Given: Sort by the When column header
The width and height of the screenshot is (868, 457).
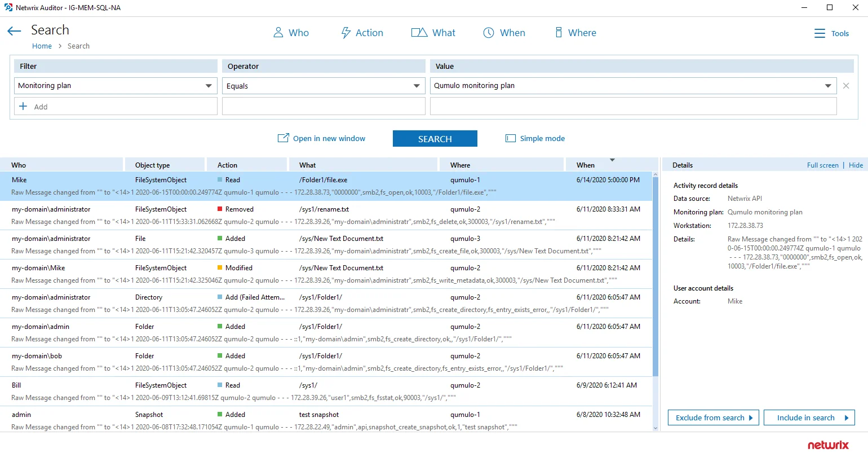Looking at the screenshot, I should coord(612,165).
